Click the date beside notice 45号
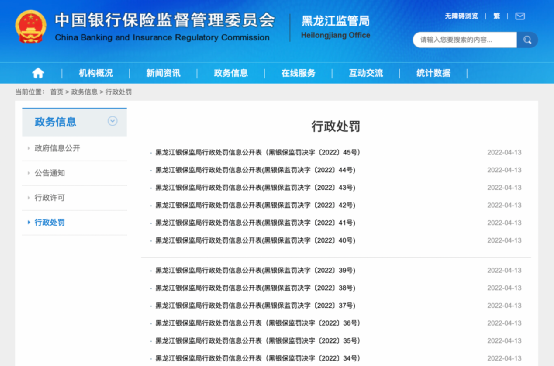The image size is (554, 366). coord(504,152)
